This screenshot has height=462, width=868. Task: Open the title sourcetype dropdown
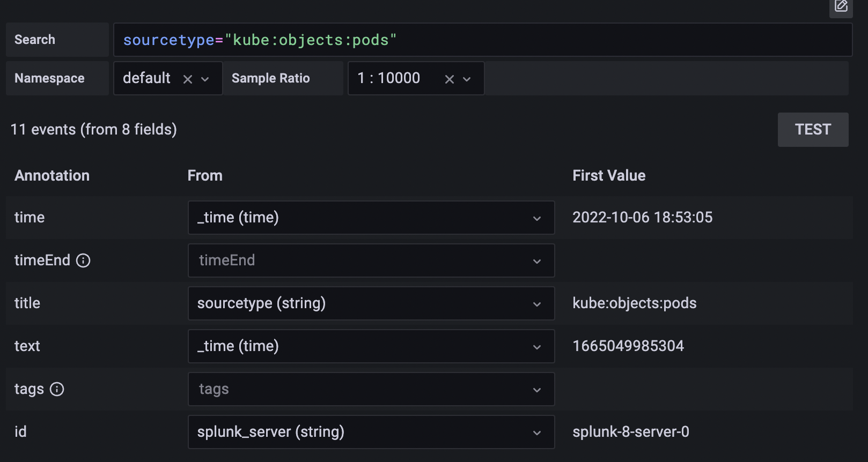click(371, 303)
